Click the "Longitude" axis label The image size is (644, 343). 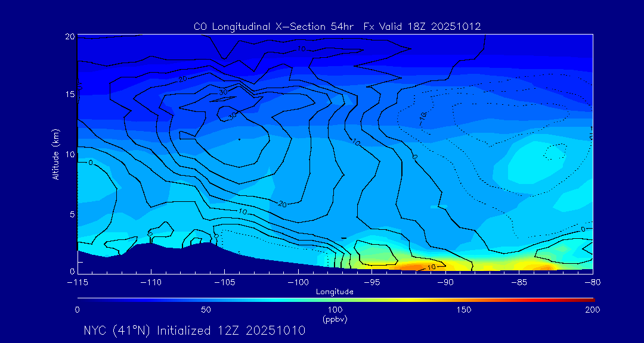tap(335, 292)
